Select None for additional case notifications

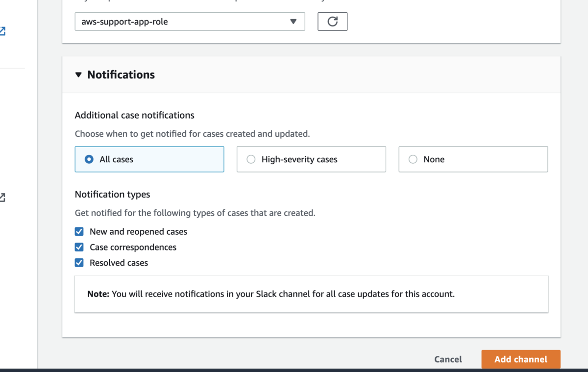413,159
